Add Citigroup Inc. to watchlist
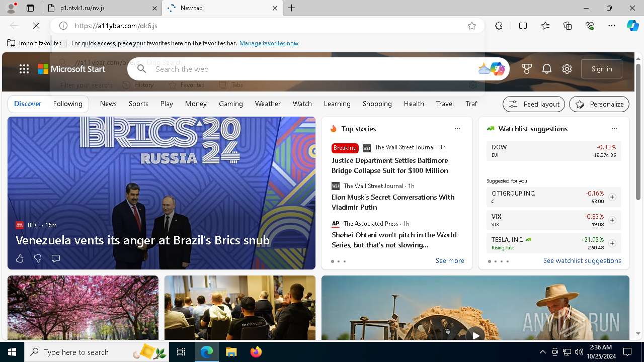644x362 pixels. 612,197
